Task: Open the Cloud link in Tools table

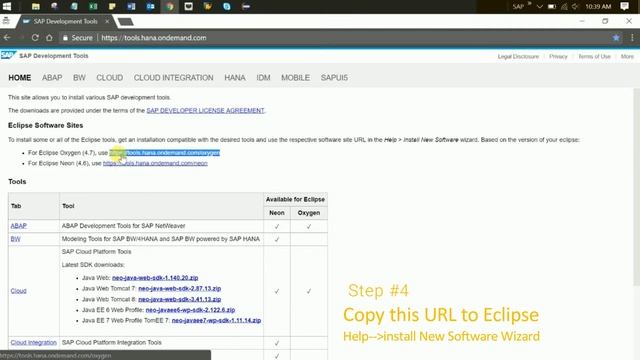Action: click(x=18, y=291)
